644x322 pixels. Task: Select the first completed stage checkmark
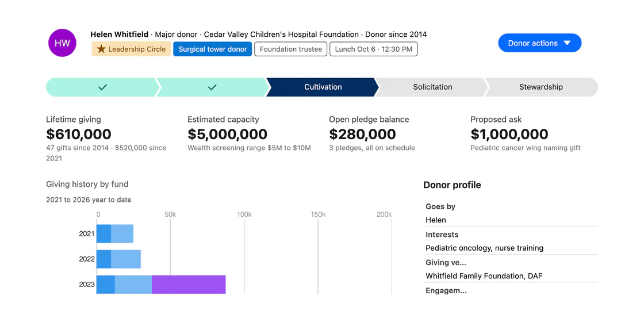click(x=102, y=87)
